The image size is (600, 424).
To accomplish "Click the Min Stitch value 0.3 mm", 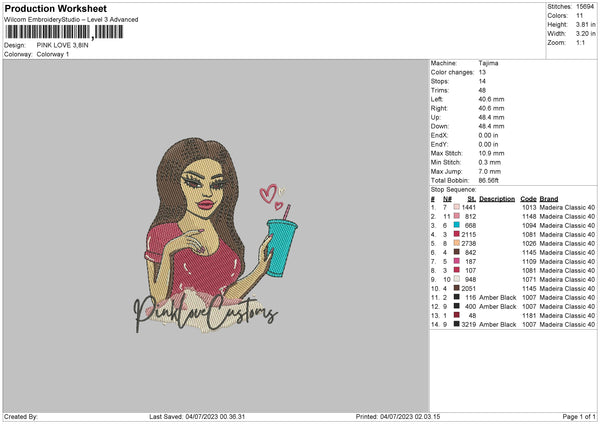I will [490, 162].
